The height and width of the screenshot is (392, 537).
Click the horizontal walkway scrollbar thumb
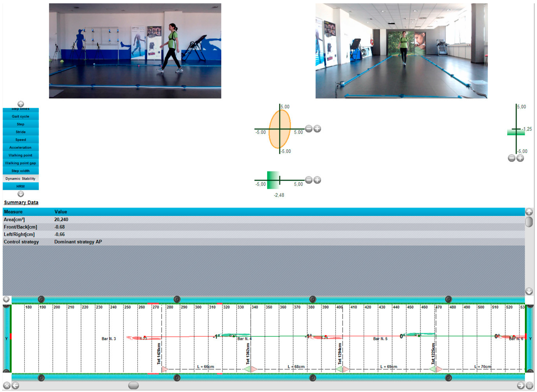coord(133,385)
